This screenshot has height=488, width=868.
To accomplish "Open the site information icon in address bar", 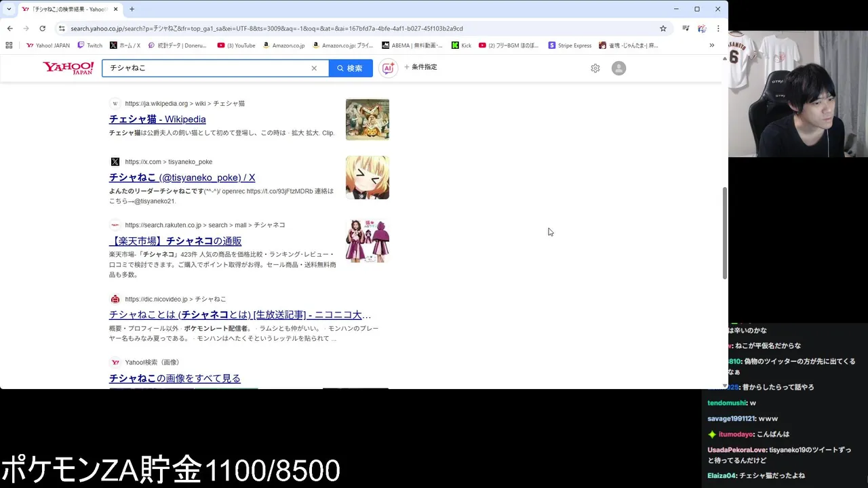I will coord(62,28).
